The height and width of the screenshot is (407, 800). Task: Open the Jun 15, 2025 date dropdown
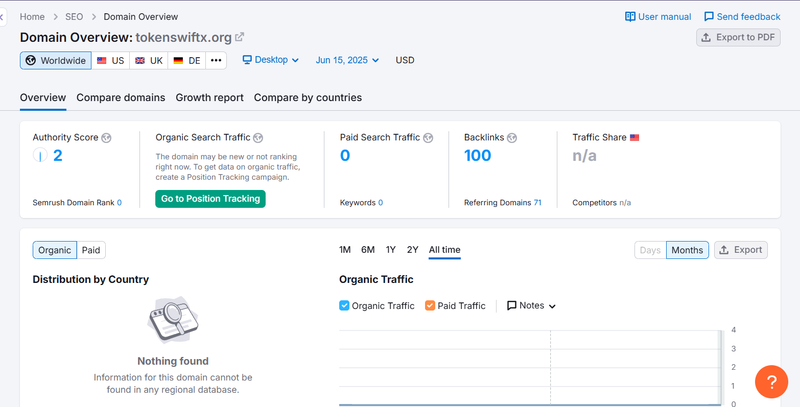click(347, 60)
